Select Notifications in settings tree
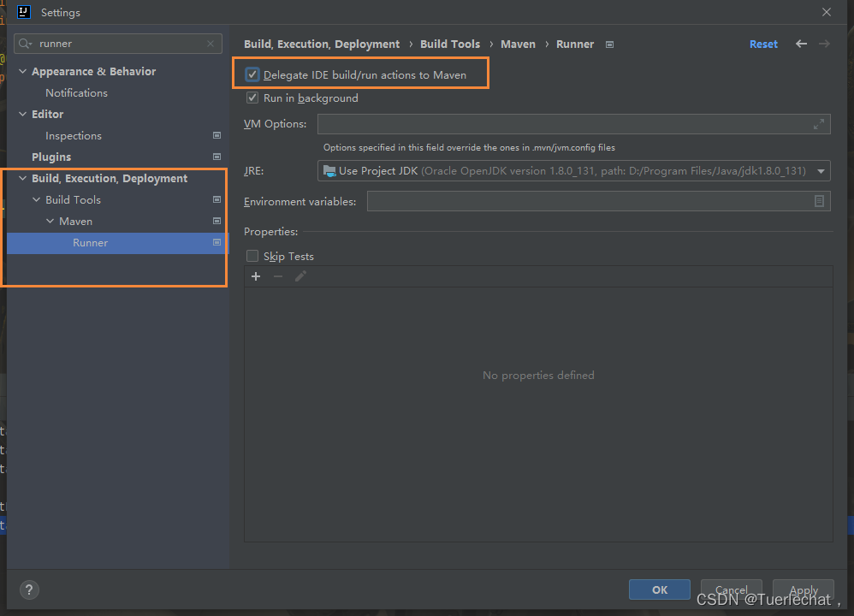854x616 pixels. (77, 93)
